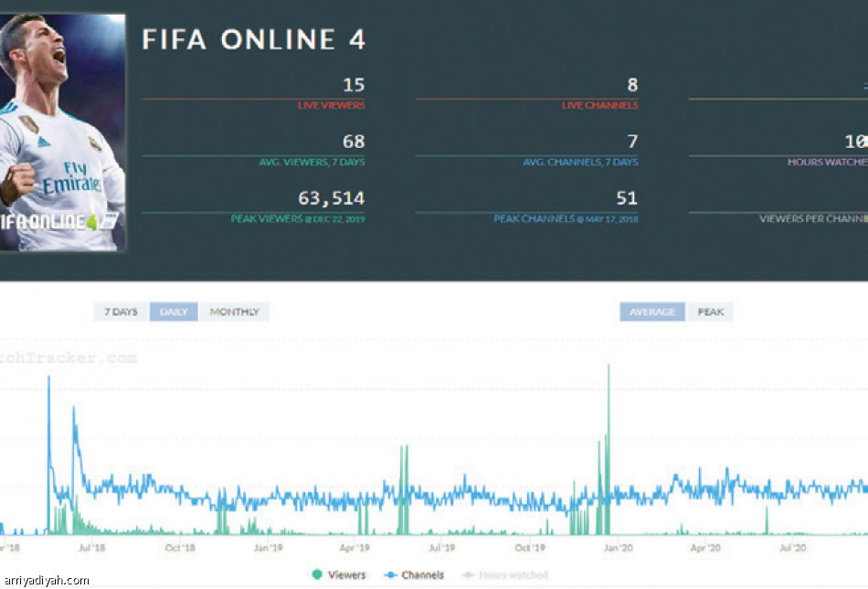This screenshot has height=589, width=868.
Task: Click the arriyadiyah.com watermark
Action: (x=47, y=580)
